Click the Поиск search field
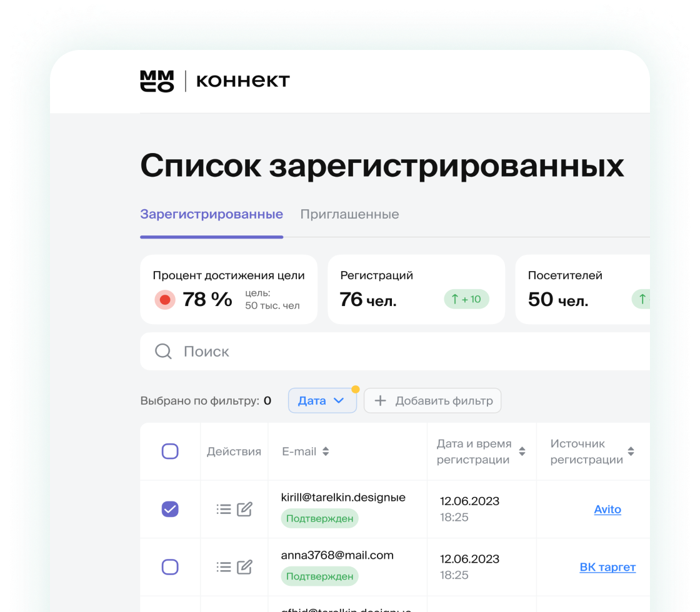 395,352
